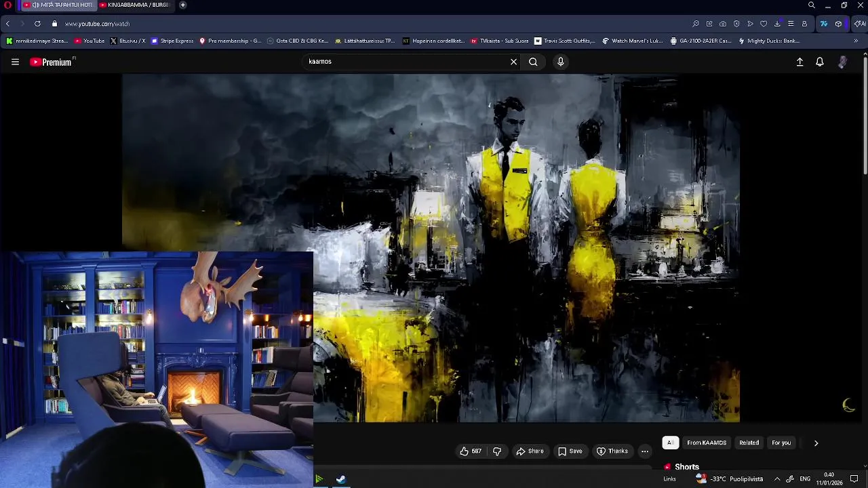Open the Stripe Express bookmark

172,41
